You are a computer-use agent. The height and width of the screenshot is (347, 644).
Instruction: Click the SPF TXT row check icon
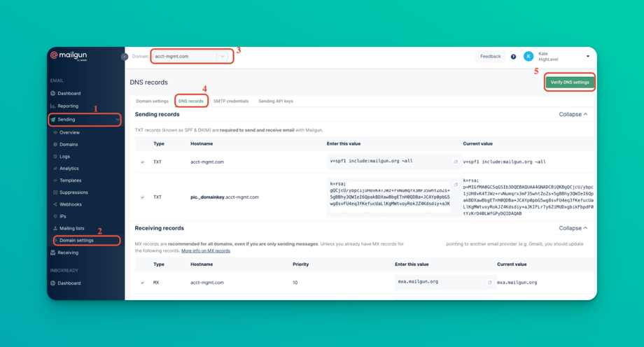[x=143, y=162]
